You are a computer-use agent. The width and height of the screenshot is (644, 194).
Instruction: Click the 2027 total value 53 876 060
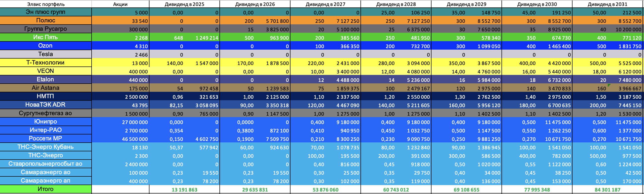pyautogui.click(x=325, y=190)
